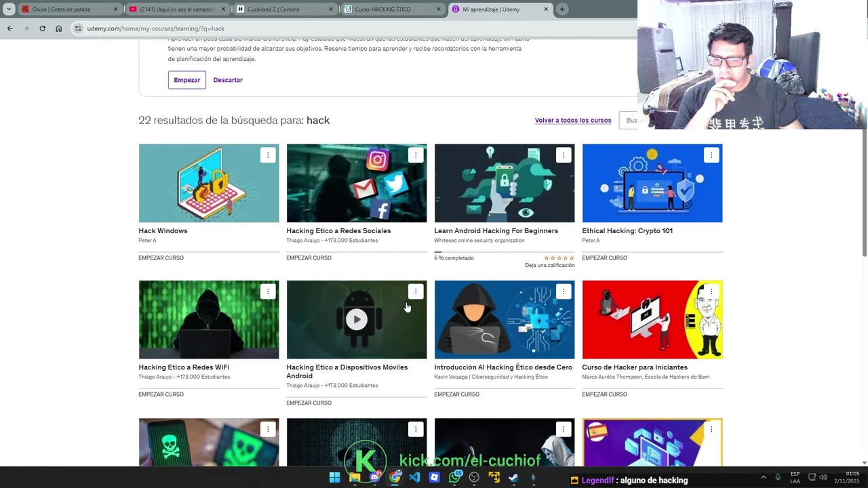Click the microphone tray icon
This screenshot has height=488, width=868.
coord(778,477)
